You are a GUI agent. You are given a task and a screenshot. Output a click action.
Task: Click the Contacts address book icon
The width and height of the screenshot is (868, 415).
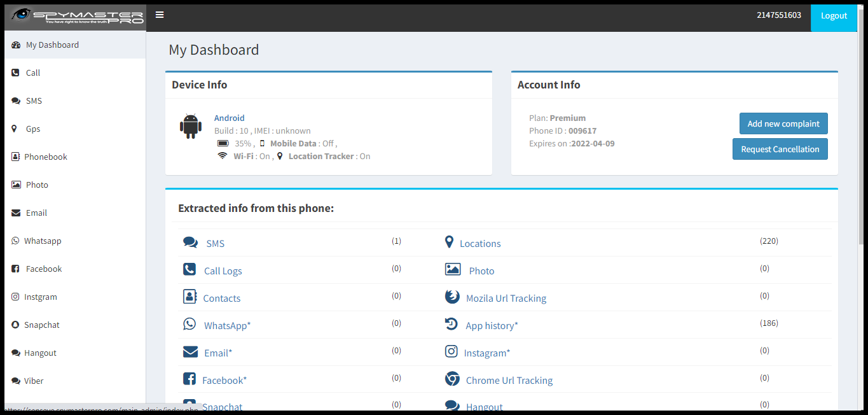click(x=189, y=297)
